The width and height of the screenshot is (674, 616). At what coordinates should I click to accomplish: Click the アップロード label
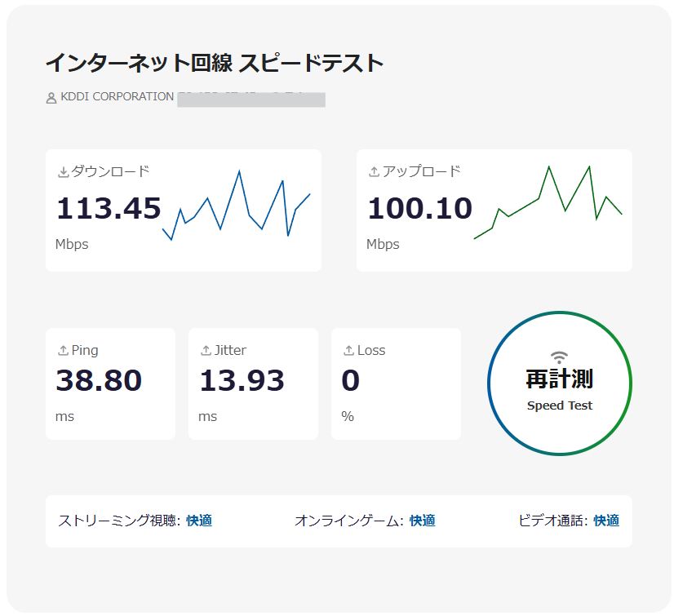pos(422,171)
